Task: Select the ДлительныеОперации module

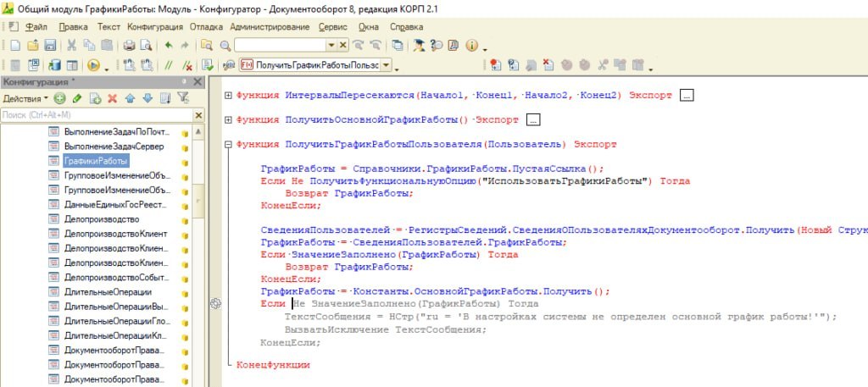Action: pos(108,292)
